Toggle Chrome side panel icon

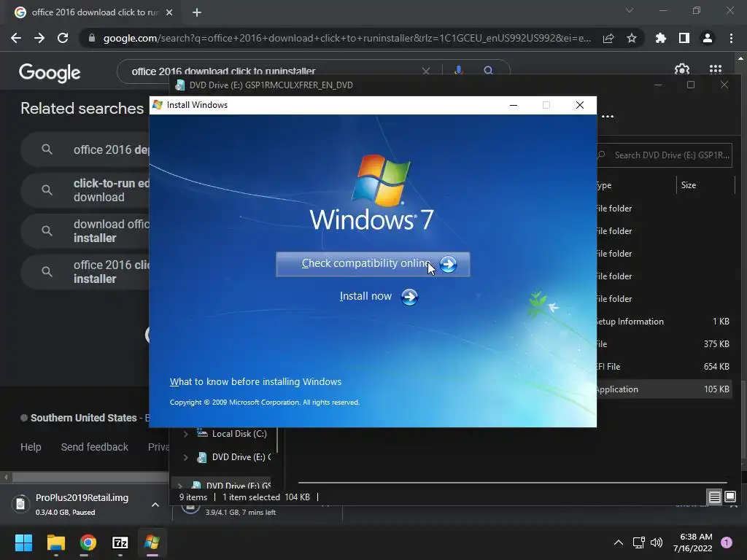(x=684, y=38)
